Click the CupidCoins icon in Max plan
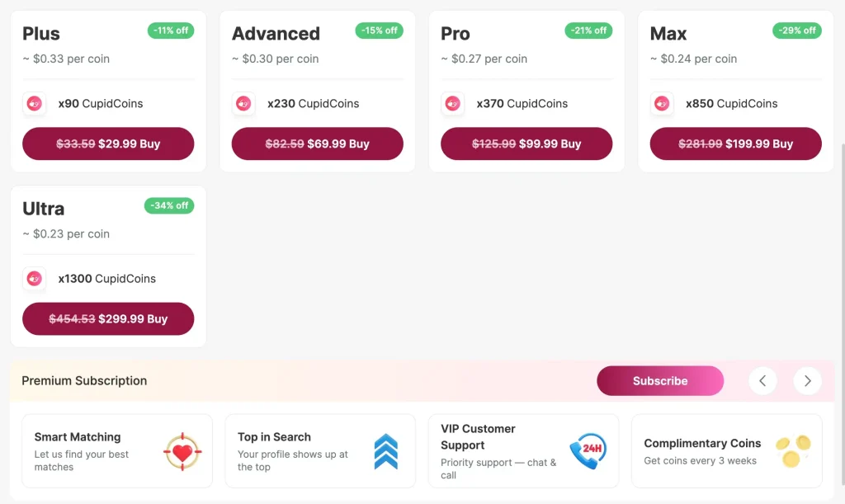 click(662, 103)
